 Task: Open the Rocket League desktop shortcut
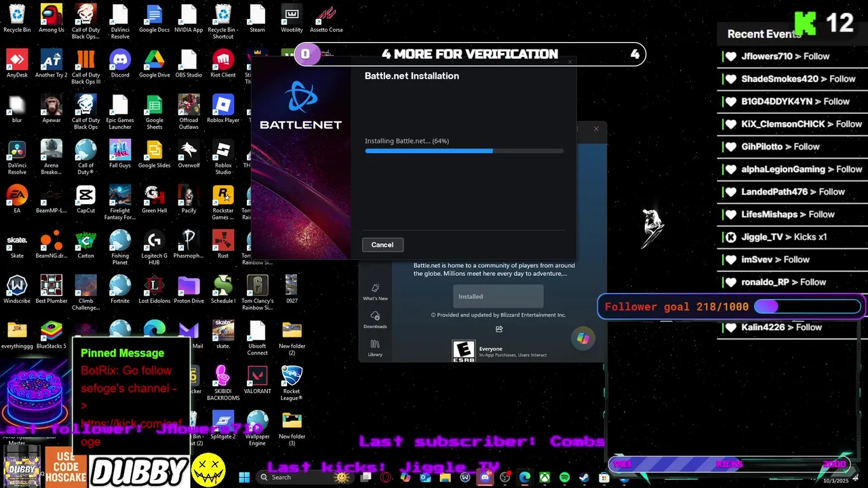click(292, 384)
